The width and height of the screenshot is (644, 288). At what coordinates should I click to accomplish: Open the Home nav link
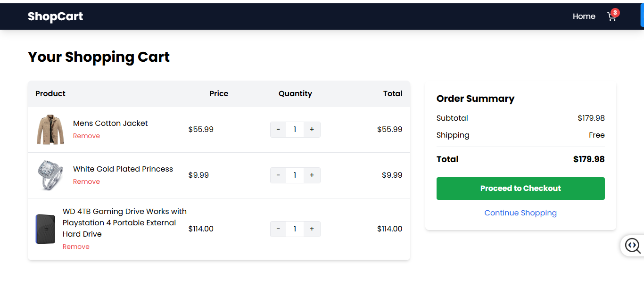[584, 16]
